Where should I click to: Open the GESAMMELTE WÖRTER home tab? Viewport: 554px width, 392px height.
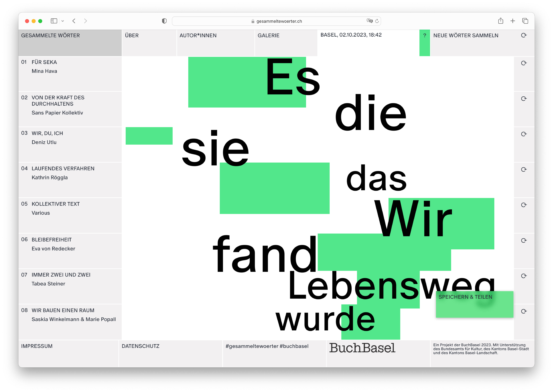point(70,43)
